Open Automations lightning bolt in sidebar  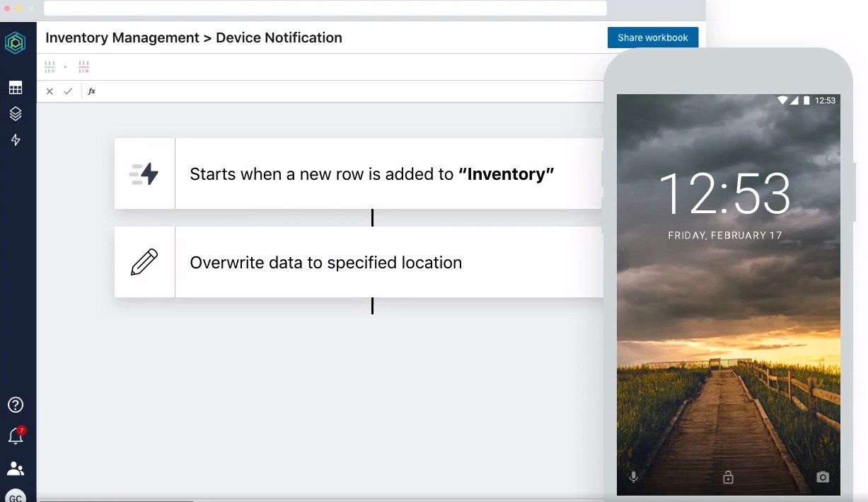pos(16,140)
